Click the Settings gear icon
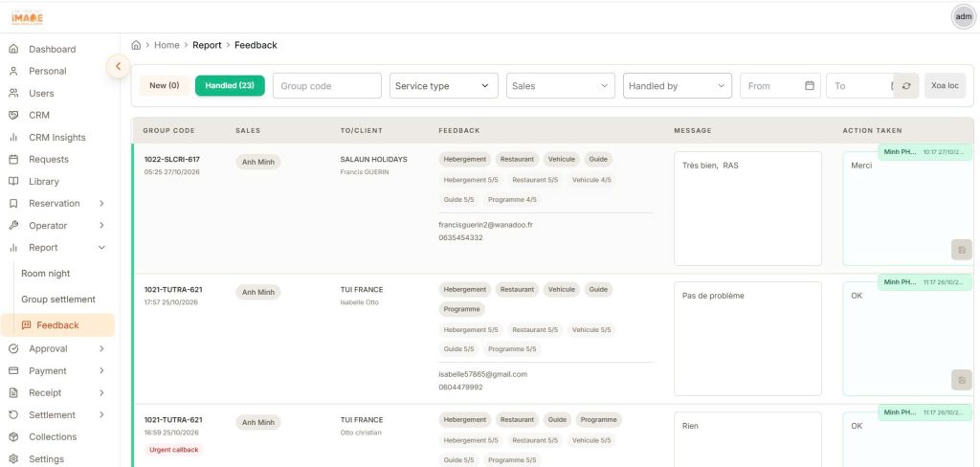The width and height of the screenshot is (980, 467). click(x=13, y=459)
